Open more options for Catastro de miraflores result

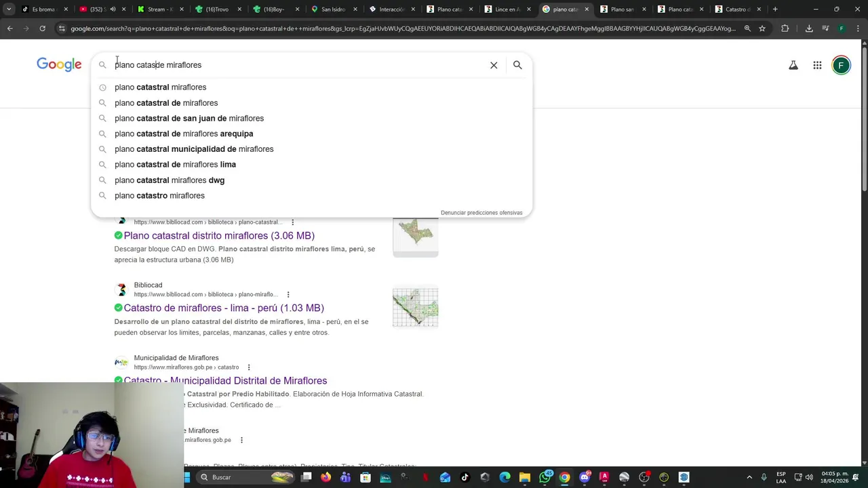pos(288,295)
